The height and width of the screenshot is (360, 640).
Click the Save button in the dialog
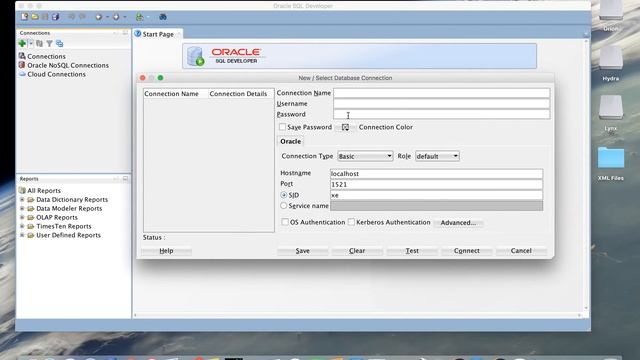pos(302,251)
